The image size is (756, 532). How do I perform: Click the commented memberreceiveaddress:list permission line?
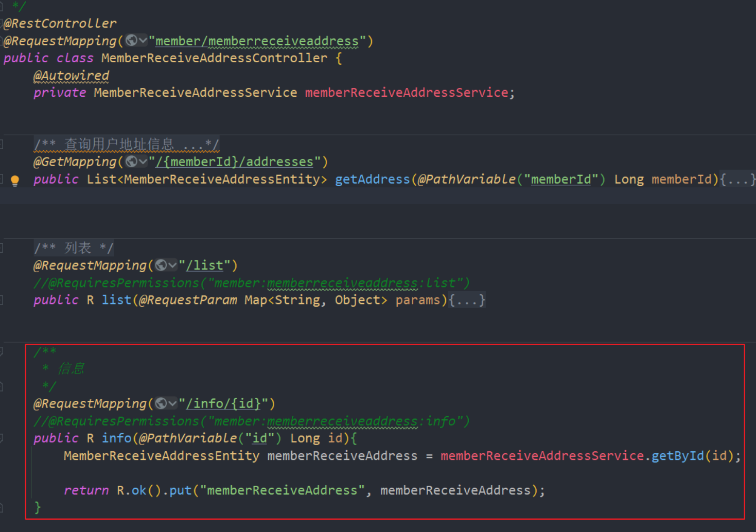252,283
